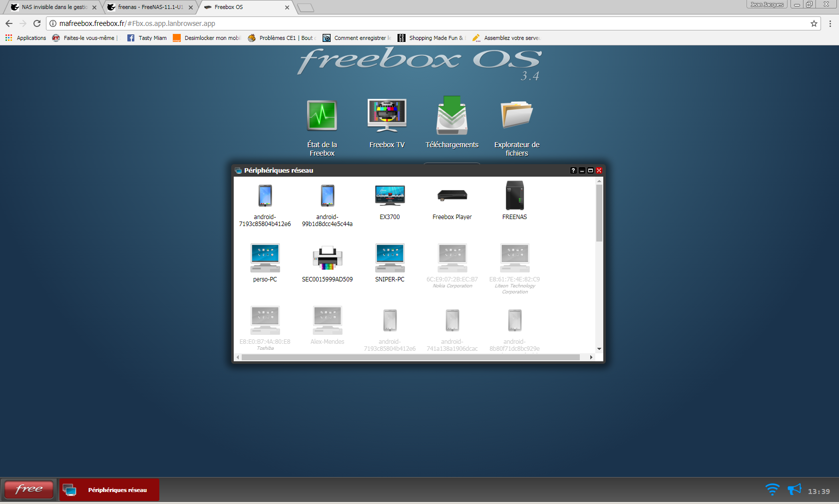The width and height of the screenshot is (839, 504).
Task: Click the down arrow of vertical scrollbar
Action: [599, 349]
